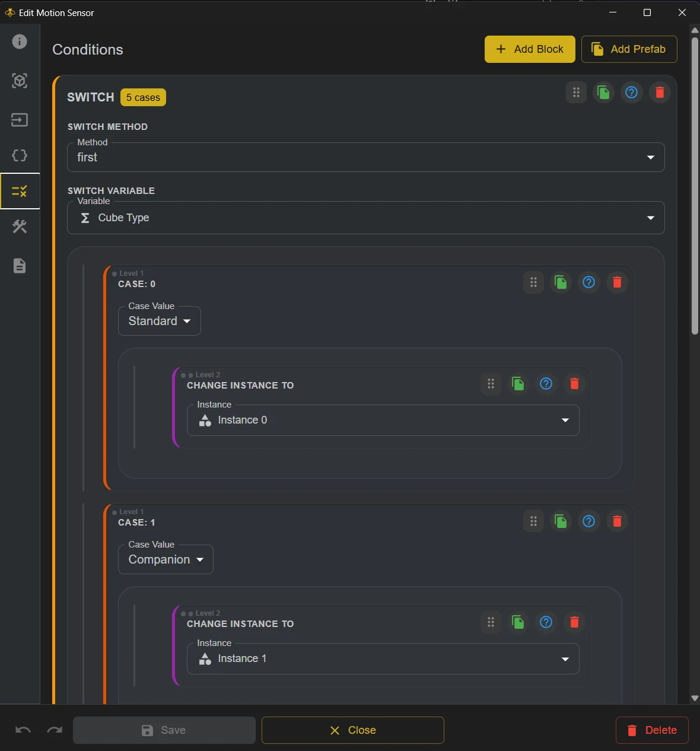Image resolution: width=700 pixels, height=751 pixels.
Task: Delete the CASE: 0 block
Action: pyautogui.click(x=617, y=282)
